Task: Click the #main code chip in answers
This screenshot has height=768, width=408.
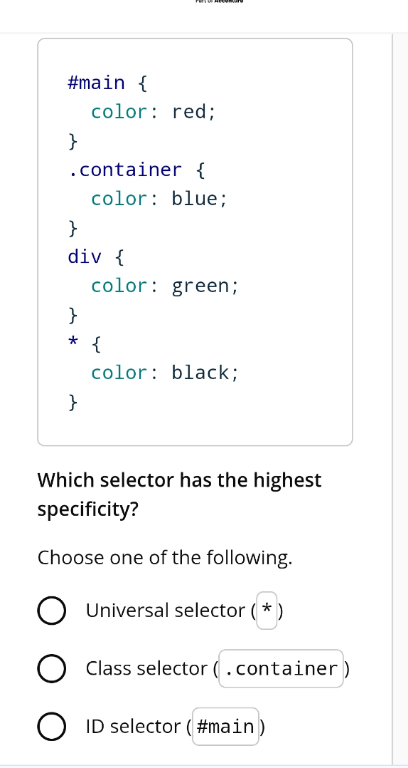Action: [x=225, y=726]
